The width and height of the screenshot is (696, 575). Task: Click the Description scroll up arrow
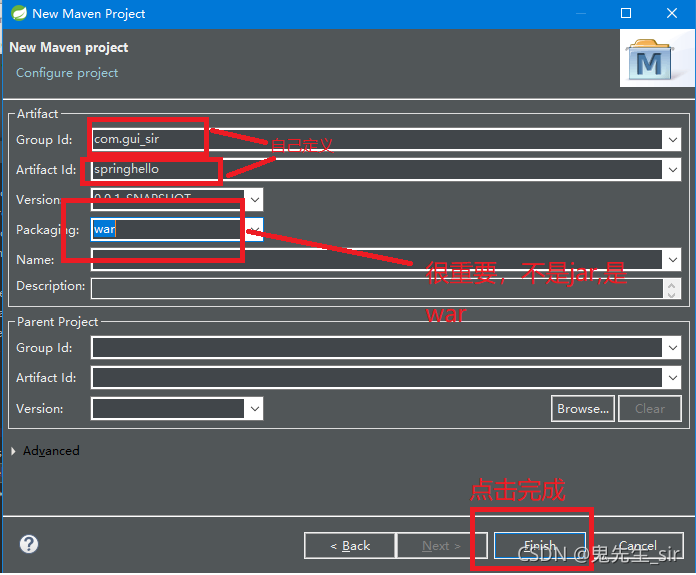point(672,285)
